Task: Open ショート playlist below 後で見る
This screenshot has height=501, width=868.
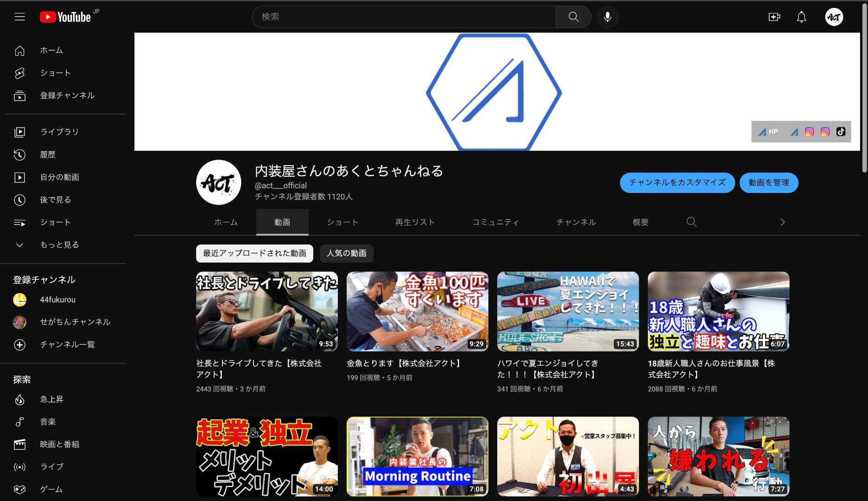Action: coord(63,223)
